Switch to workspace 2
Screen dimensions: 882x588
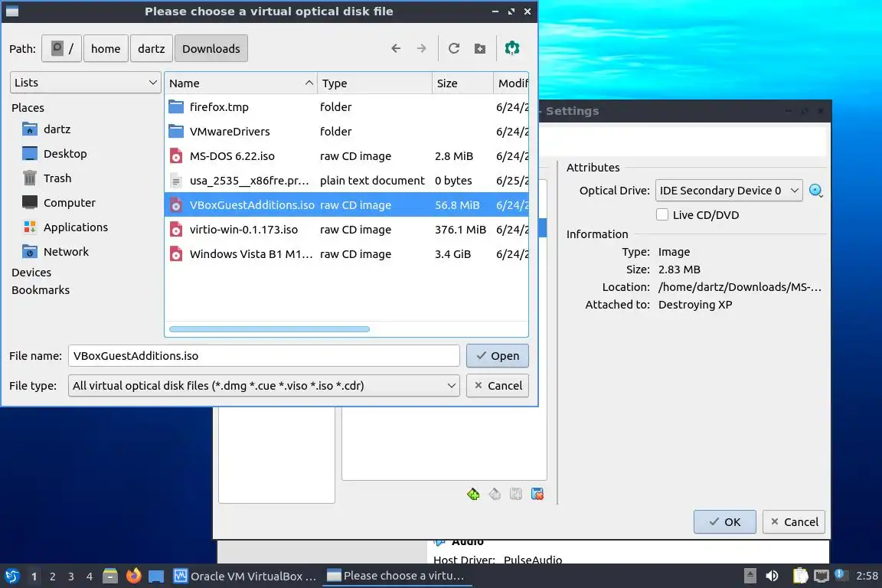[x=52, y=577]
